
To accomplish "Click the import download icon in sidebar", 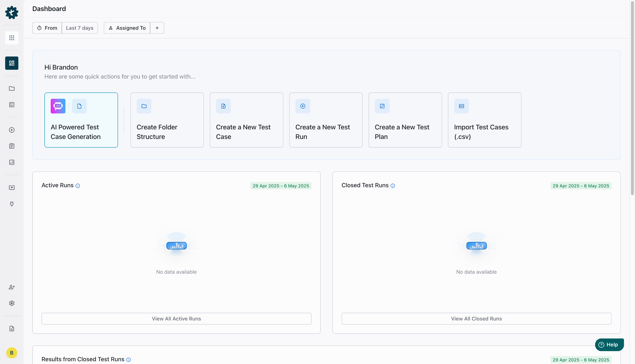I will [x=12, y=188].
